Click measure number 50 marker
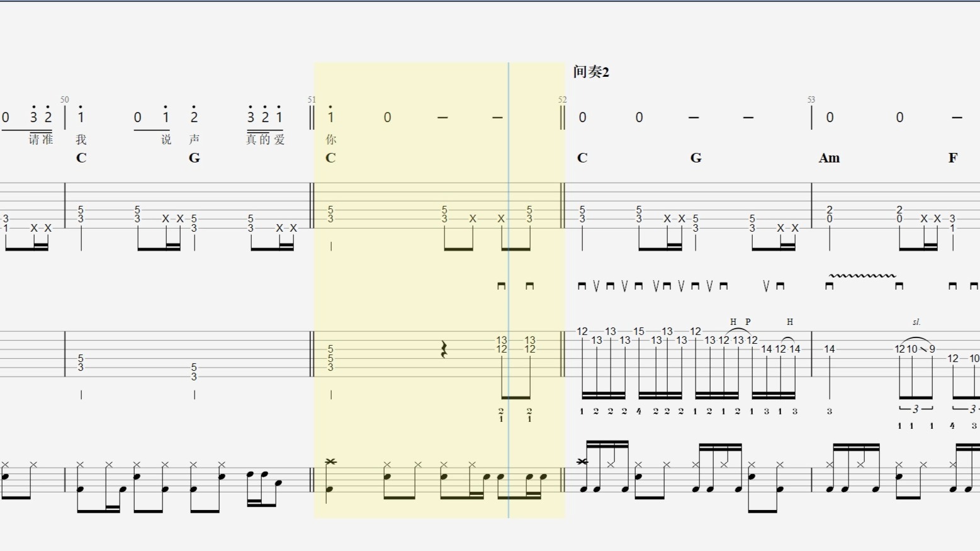Viewport: 980px width, 551px height. coord(65,99)
